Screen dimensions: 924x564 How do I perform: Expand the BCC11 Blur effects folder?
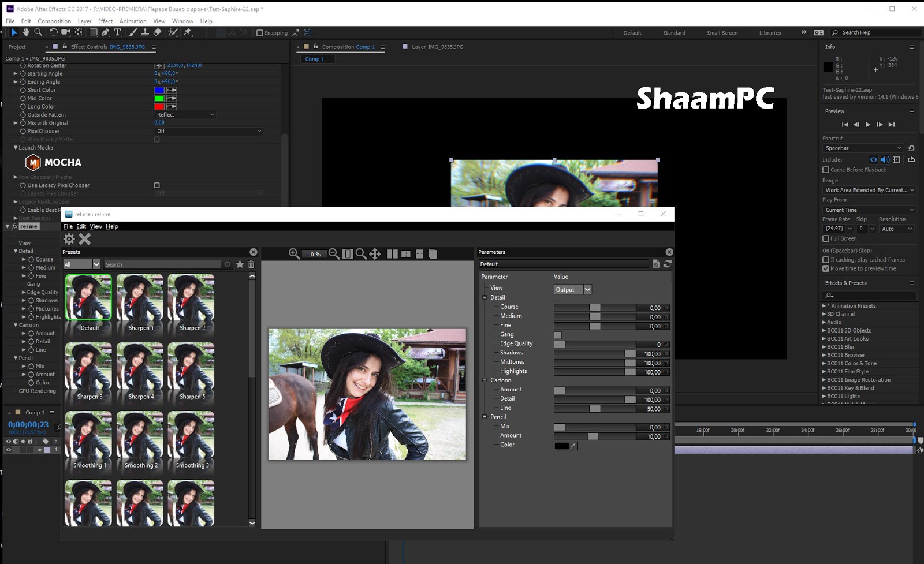coord(824,347)
